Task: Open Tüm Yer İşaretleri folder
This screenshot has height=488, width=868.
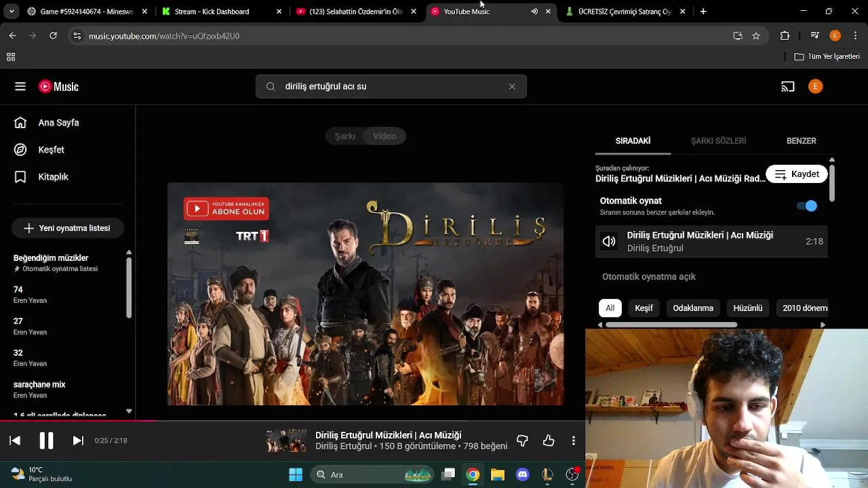Action: click(827, 56)
